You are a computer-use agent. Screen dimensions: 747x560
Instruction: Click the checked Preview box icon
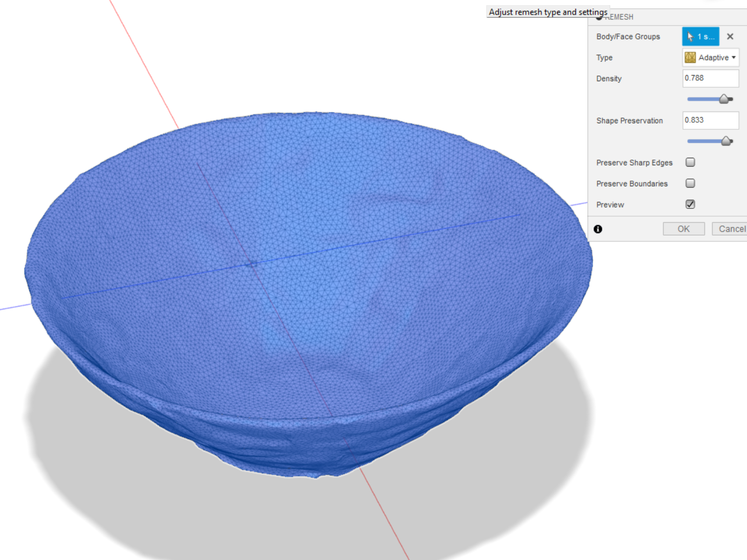coord(690,204)
